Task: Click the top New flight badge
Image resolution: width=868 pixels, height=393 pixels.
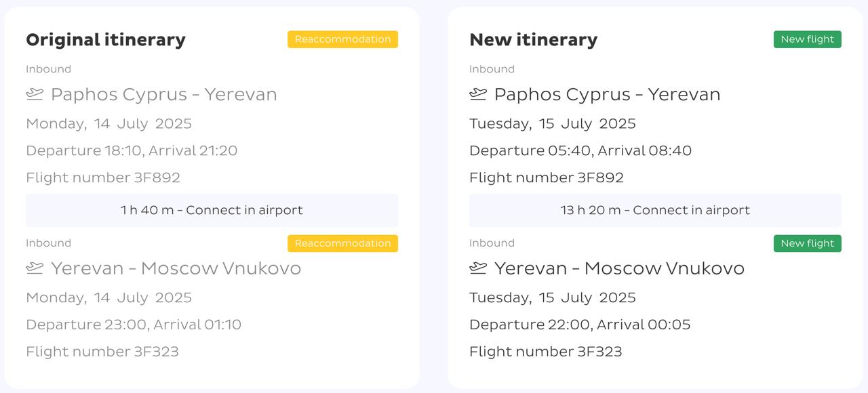Action: coord(807,39)
